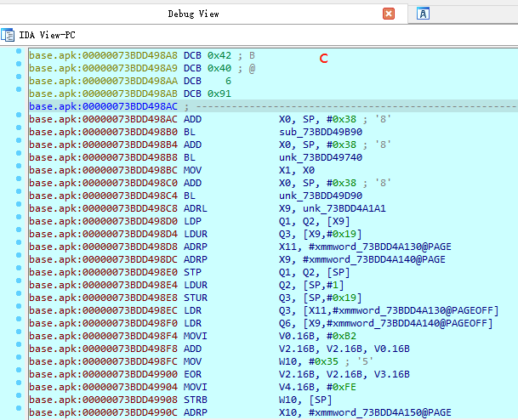518x420 pixels.
Task: Click operand Q1, Q2, [X9]
Action: pyautogui.click(x=314, y=221)
